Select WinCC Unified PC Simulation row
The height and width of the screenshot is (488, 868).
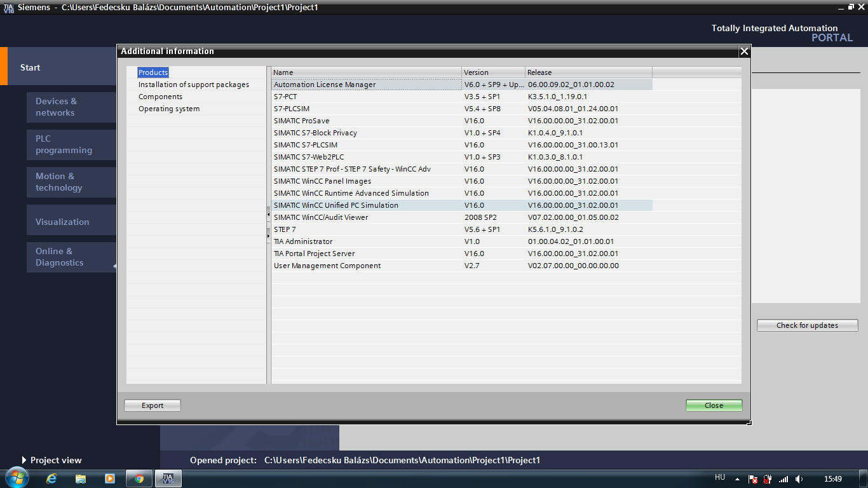pyautogui.click(x=462, y=205)
